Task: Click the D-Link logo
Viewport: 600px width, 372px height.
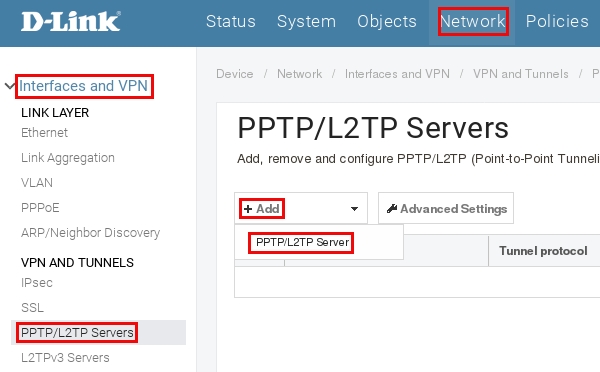Action: (71, 21)
